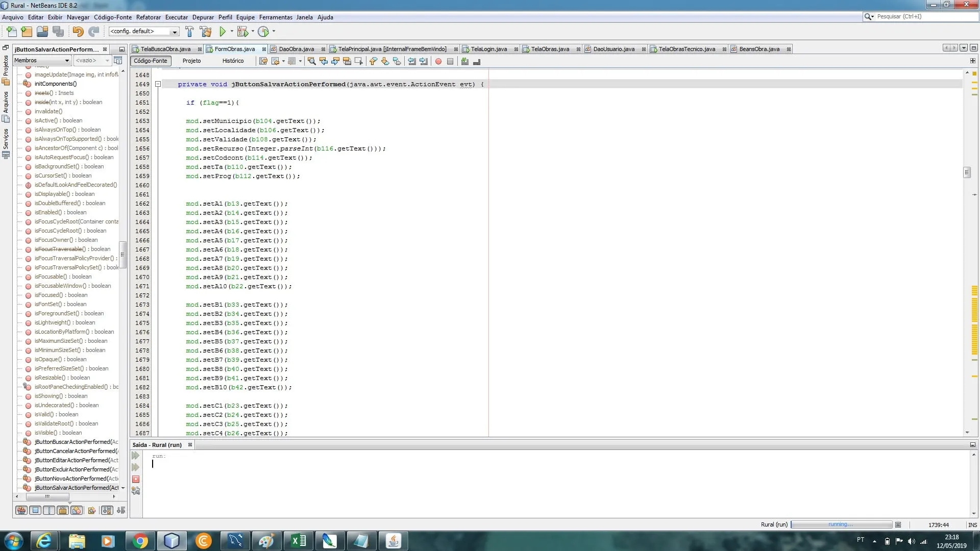Click the running progress bar in status bar
Screen dimensions: 980x551
point(841,524)
